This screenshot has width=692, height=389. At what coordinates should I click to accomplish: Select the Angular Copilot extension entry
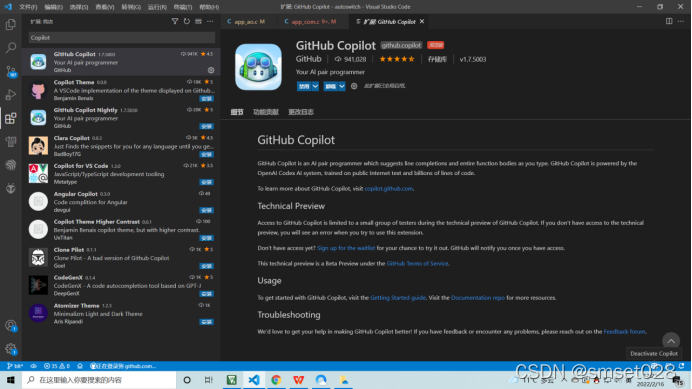(x=121, y=201)
